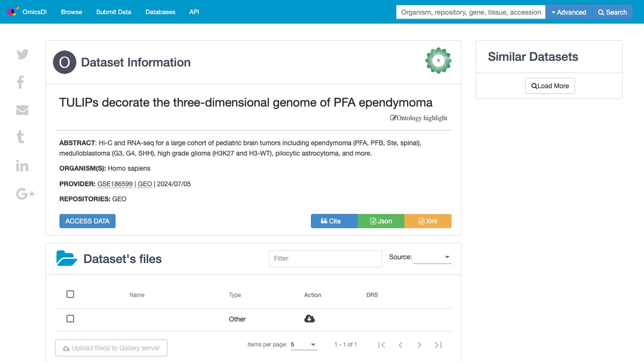644x362 pixels.
Task: Click the ACCESS DATA button
Action: [88, 221]
